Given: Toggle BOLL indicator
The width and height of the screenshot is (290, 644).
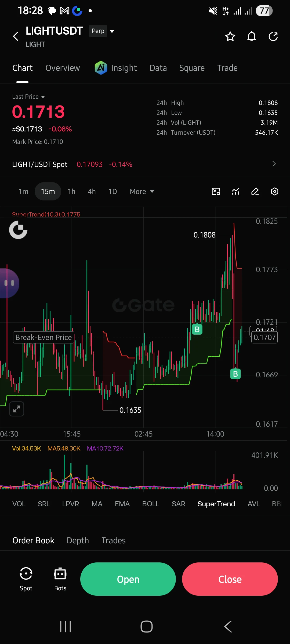Looking at the screenshot, I should click(x=151, y=504).
